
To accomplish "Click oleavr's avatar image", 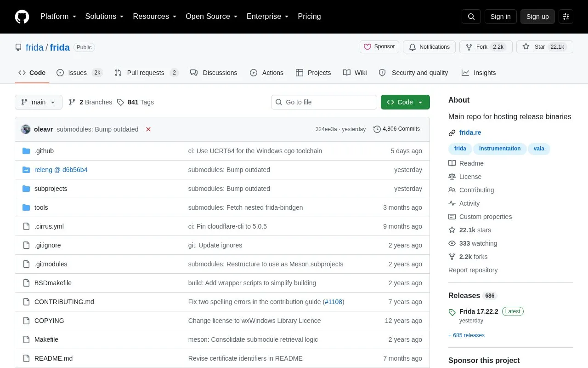I will click(x=26, y=129).
